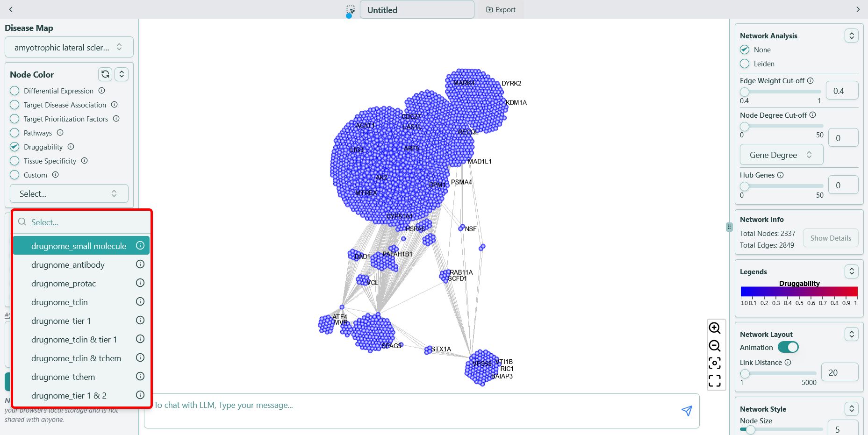Click info icon beside drugnome_antibody

click(140, 264)
